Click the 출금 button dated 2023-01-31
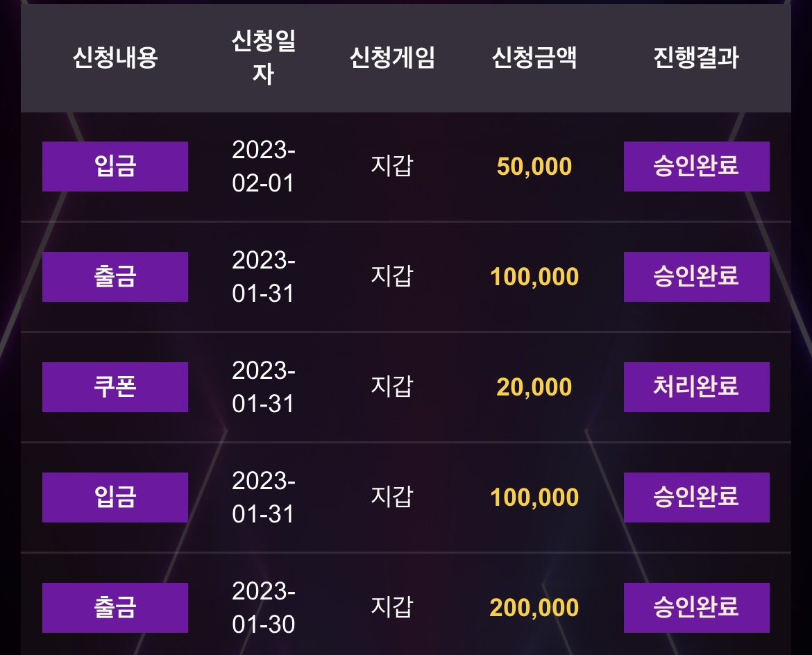 pos(115,276)
